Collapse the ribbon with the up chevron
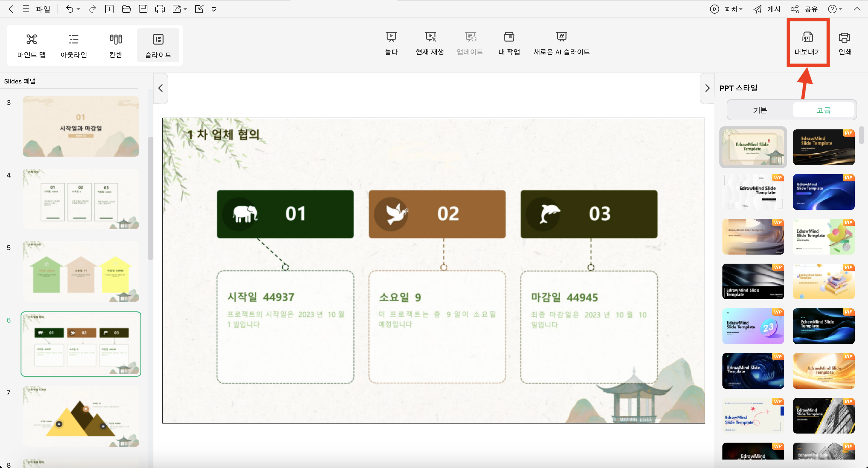 click(x=857, y=9)
